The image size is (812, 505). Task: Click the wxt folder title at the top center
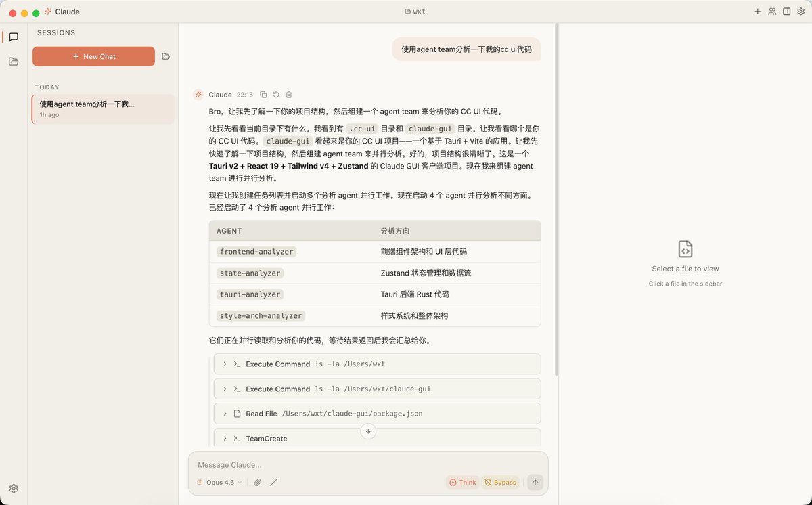click(x=415, y=12)
